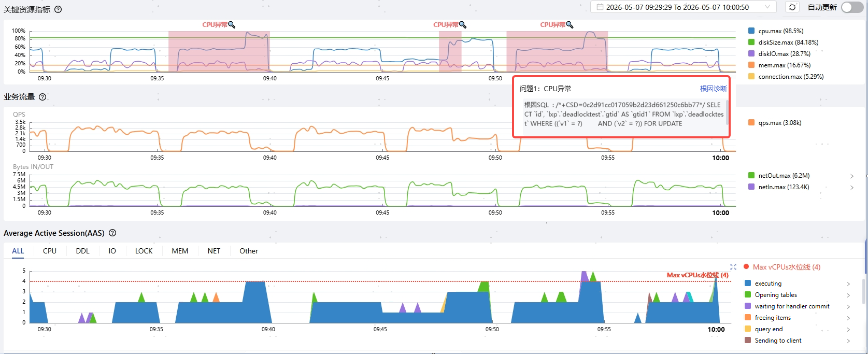Expand the netOut.max (6.2M) chevron

[852, 176]
